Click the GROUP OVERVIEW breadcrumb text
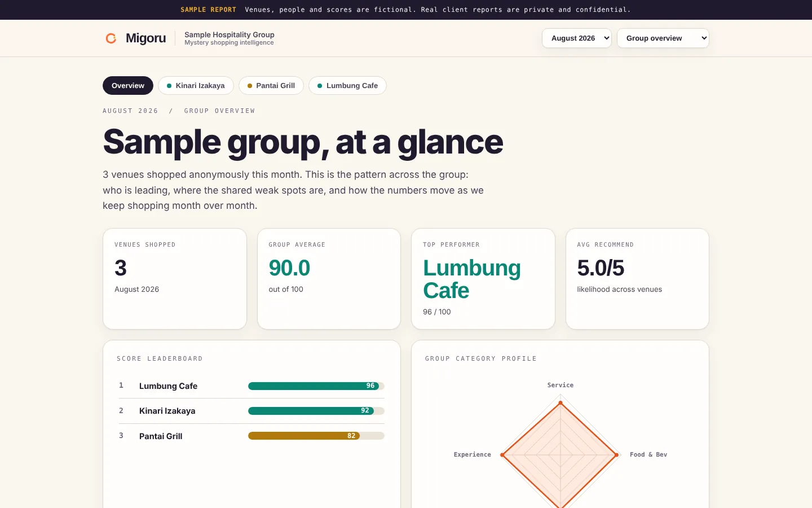The width and height of the screenshot is (812, 508). [x=219, y=111]
